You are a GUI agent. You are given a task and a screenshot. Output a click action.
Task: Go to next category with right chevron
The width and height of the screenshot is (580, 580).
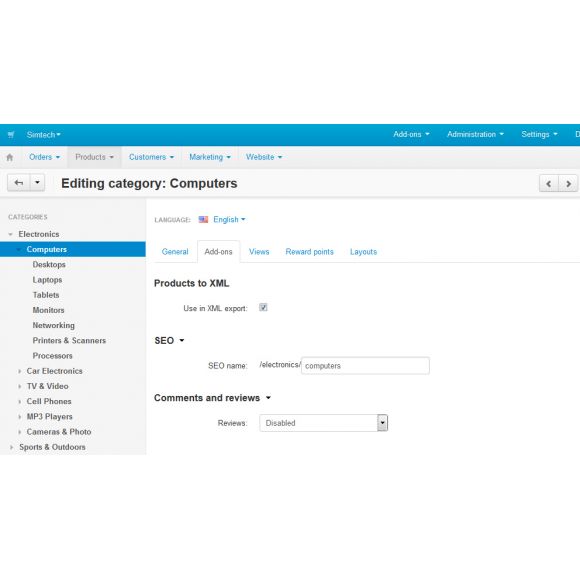pos(568,183)
